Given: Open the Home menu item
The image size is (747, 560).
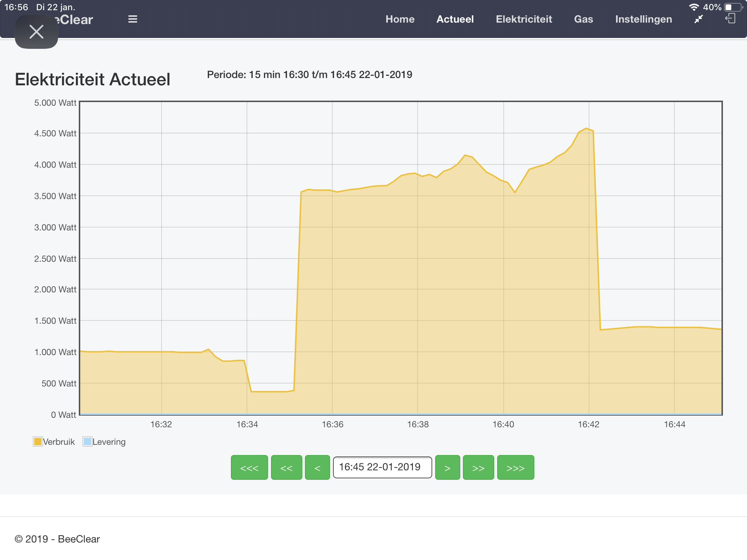Looking at the screenshot, I should pos(400,19).
